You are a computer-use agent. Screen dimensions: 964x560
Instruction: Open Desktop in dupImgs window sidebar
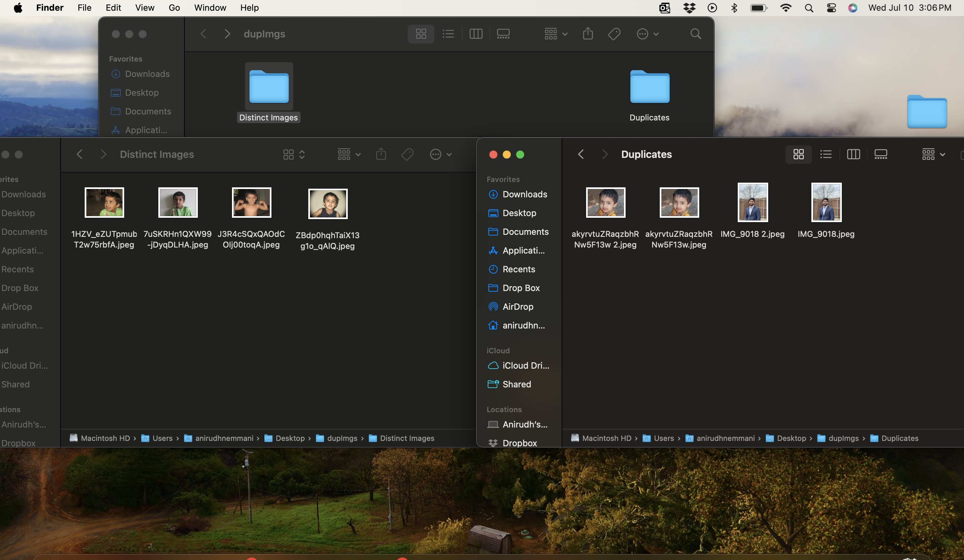click(135, 93)
